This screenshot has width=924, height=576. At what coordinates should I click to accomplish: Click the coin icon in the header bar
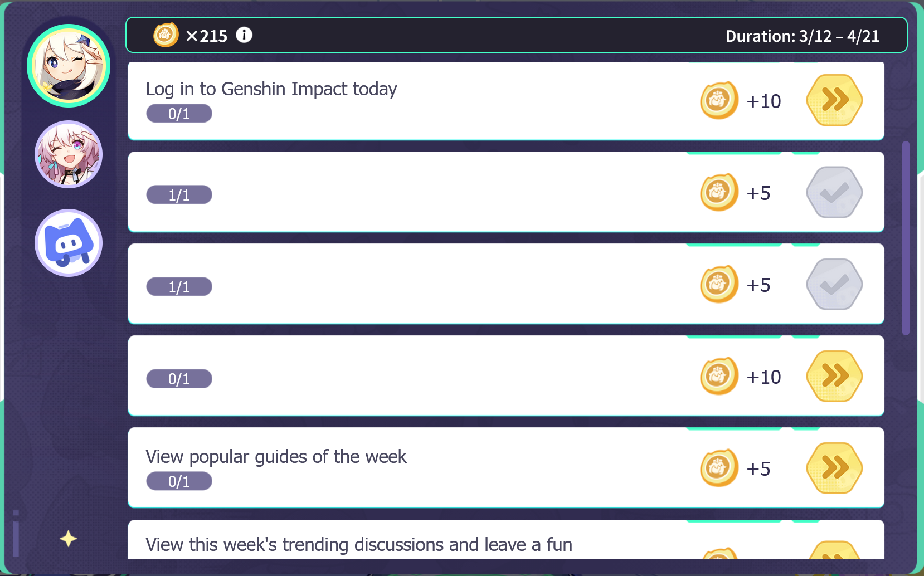166,35
